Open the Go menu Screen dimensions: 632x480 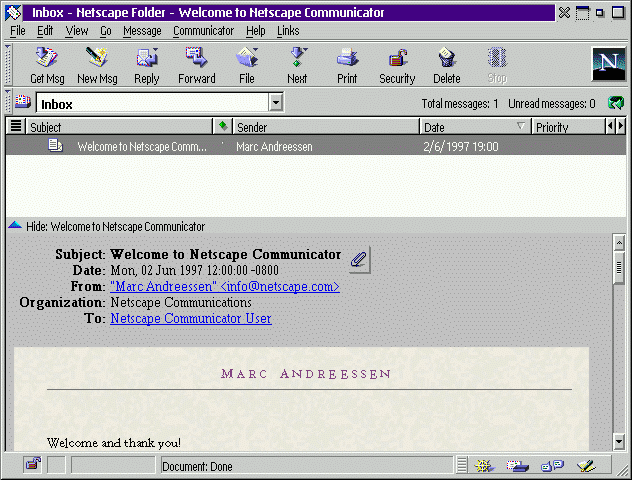pyautogui.click(x=106, y=31)
